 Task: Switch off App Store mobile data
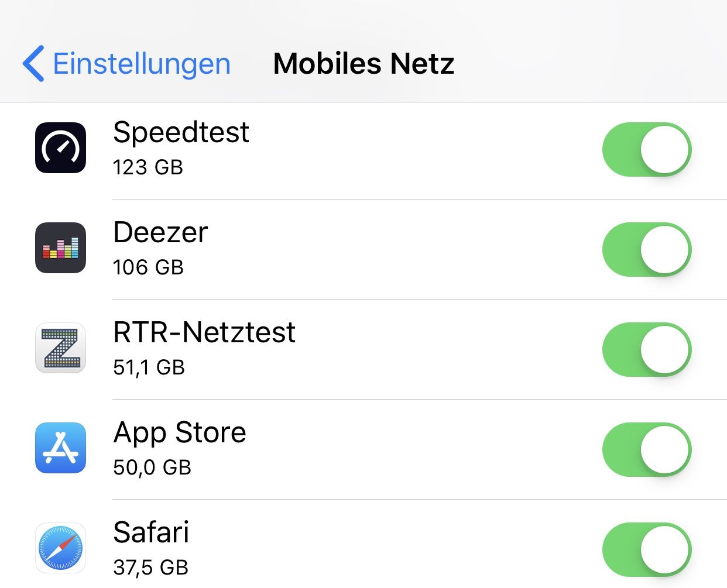(x=646, y=449)
